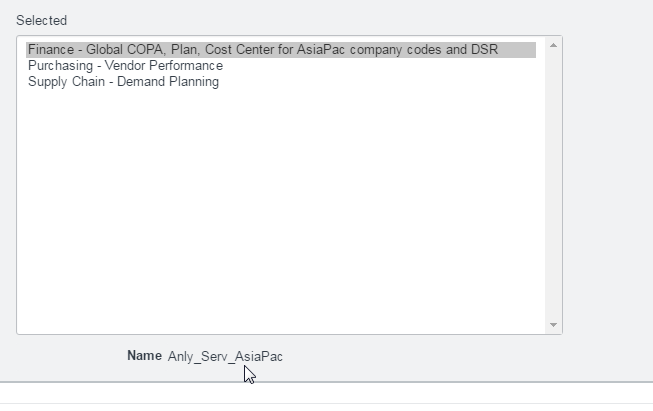The image size is (653, 411).
Task: Click the word 'COPA' in the Finance entry
Action: coord(146,50)
